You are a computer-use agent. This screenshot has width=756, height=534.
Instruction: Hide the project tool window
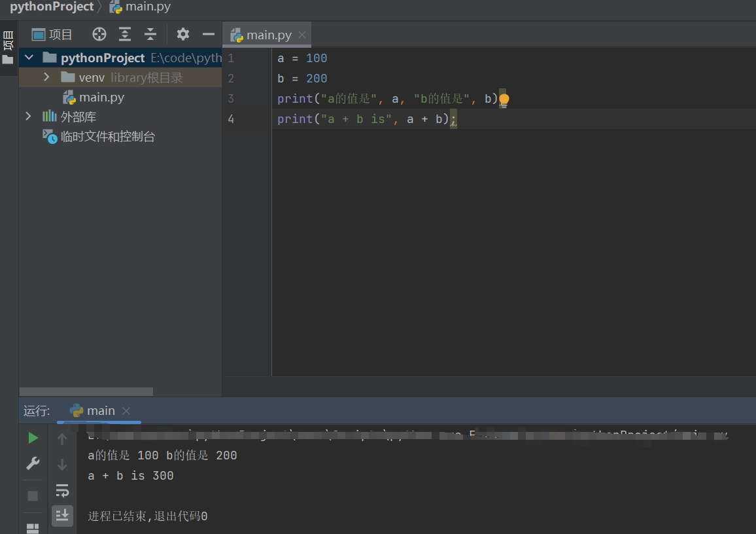[208, 35]
